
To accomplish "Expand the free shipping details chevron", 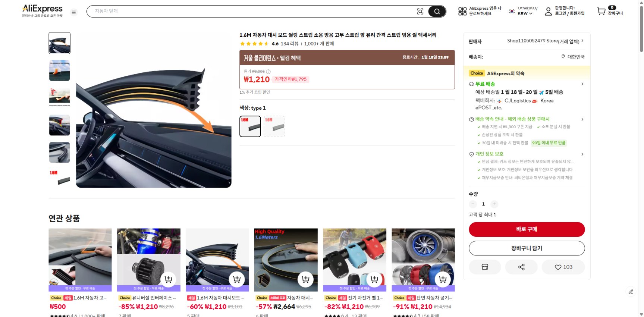I will pyautogui.click(x=582, y=84).
